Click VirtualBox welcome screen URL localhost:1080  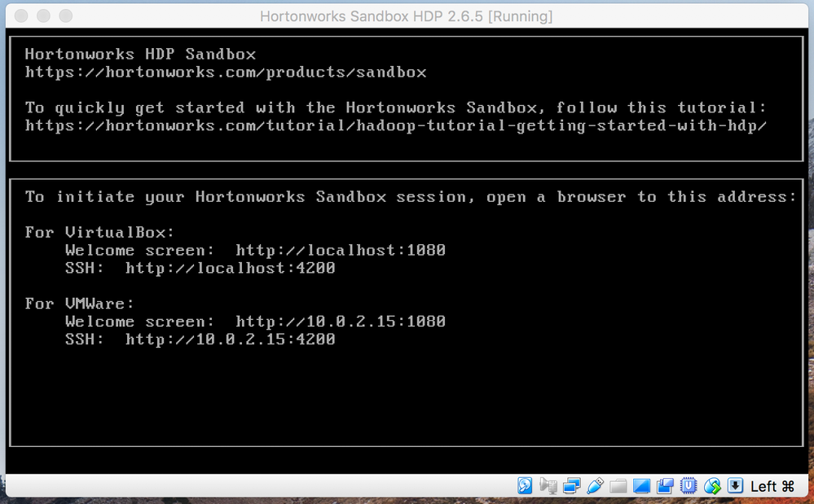pos(341,251)
